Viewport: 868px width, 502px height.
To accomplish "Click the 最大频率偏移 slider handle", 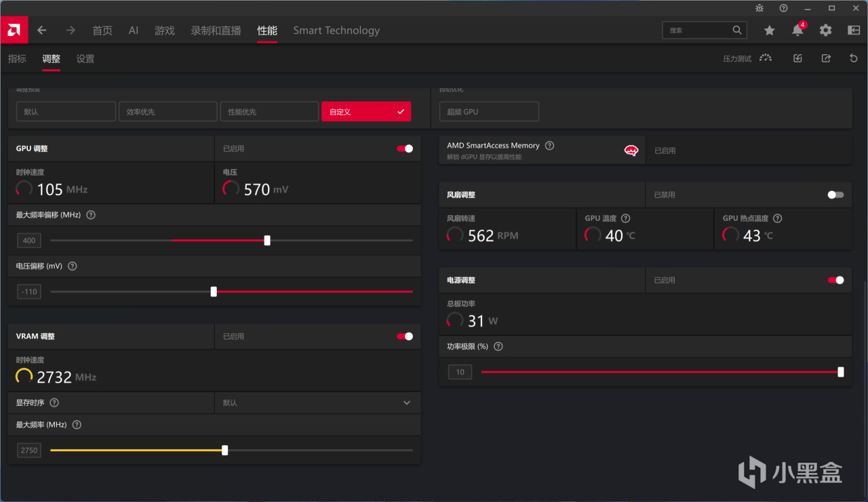I will [267, 240].
